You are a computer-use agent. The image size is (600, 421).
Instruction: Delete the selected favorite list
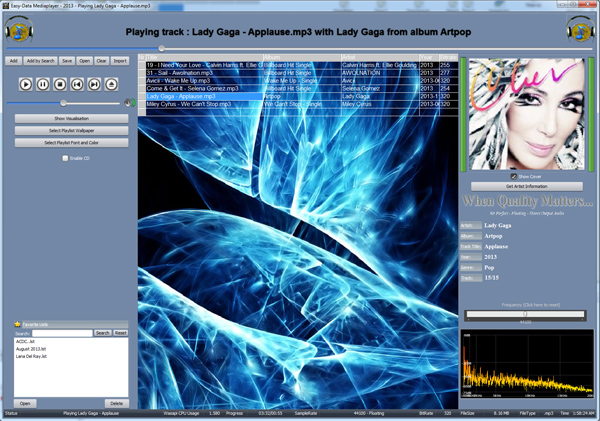click(x=117, y=403)
